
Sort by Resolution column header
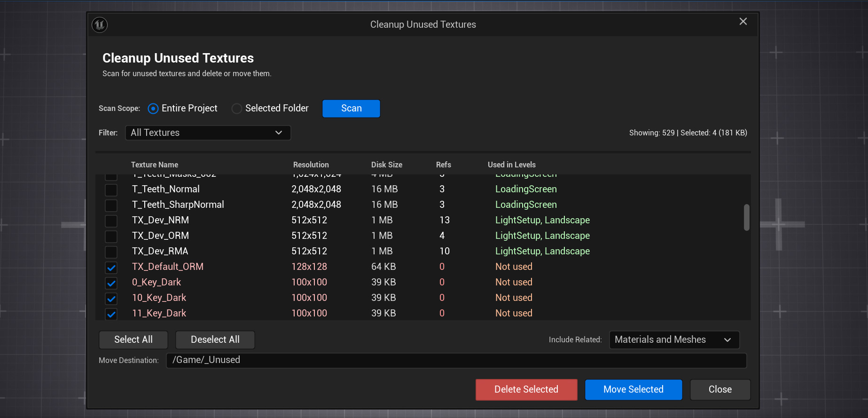point(311,165)
